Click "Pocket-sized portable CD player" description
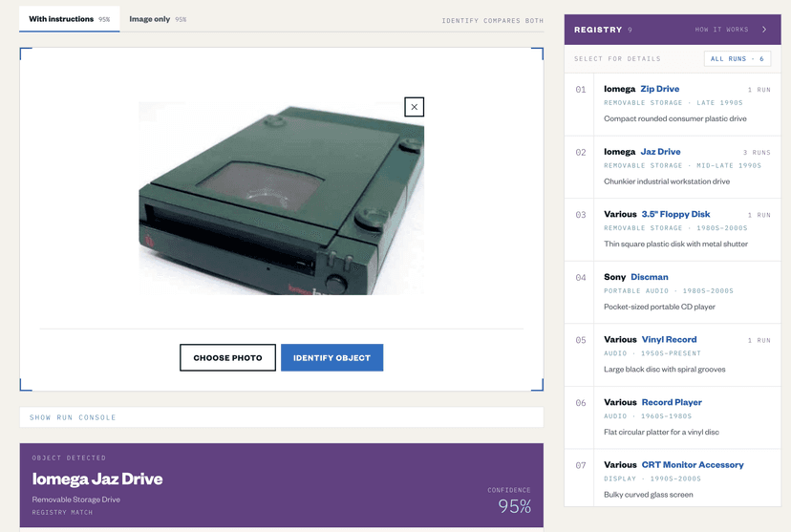Image resolution: width=791 pixels, height=532 pixels. pyautogui.click(x=659, y=307)
